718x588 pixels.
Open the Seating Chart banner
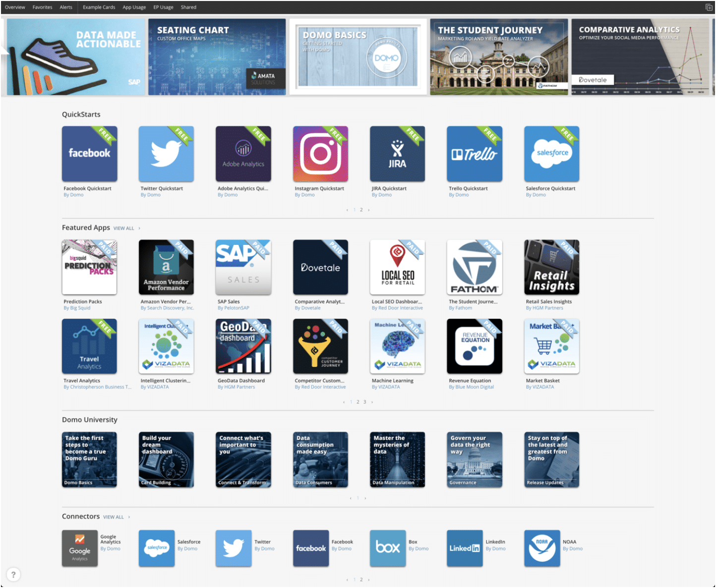point(217,57)
